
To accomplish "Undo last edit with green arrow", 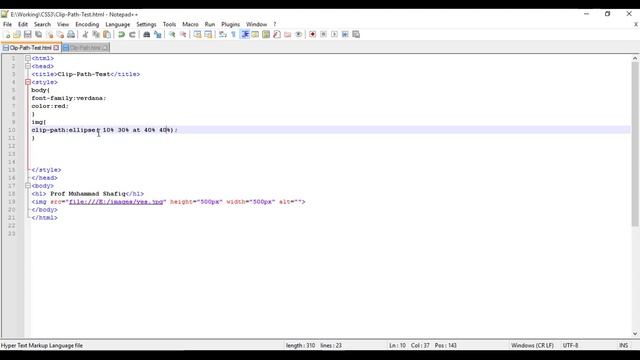I will coord(121,35).
